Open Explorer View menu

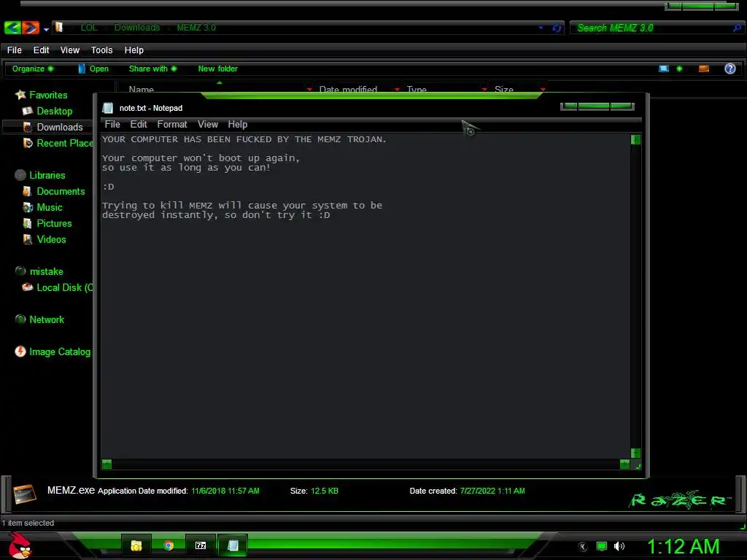coord(69,50)
